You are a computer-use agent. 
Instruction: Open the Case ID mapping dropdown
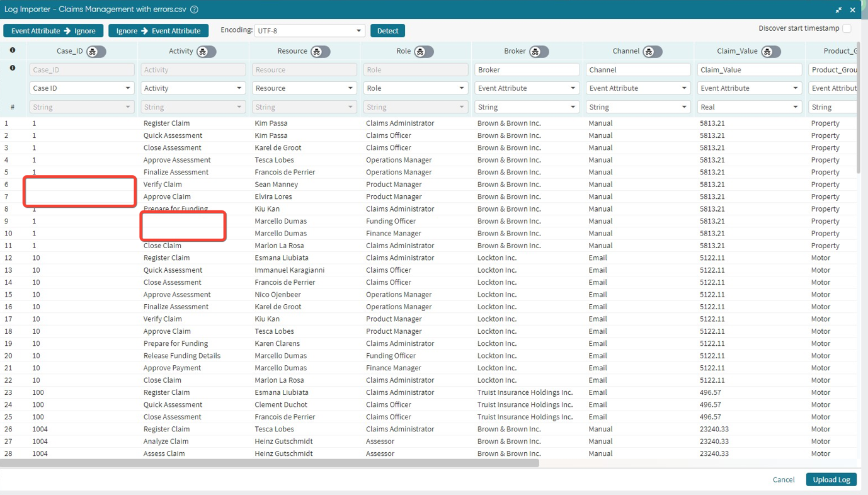[82, 88]
